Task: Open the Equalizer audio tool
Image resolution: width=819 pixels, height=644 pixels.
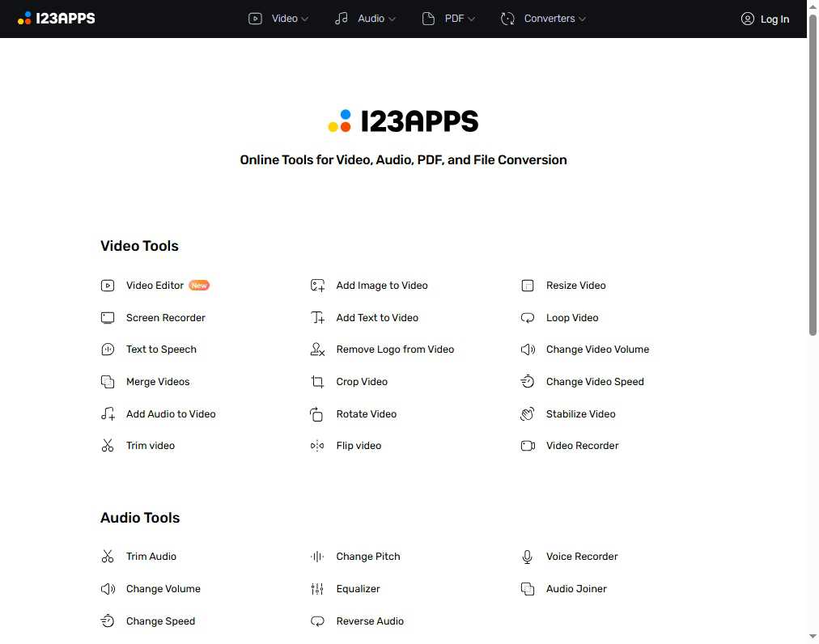Action: (359, 588)
